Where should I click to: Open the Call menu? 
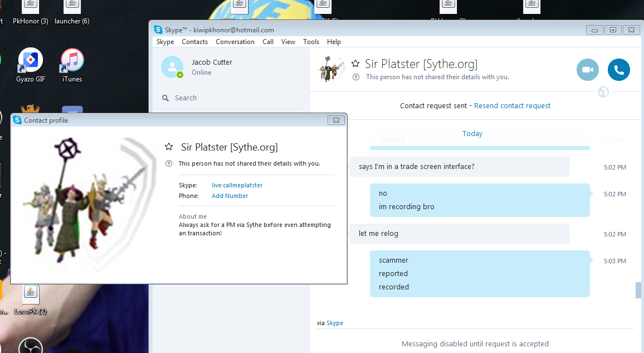[268, 41]
